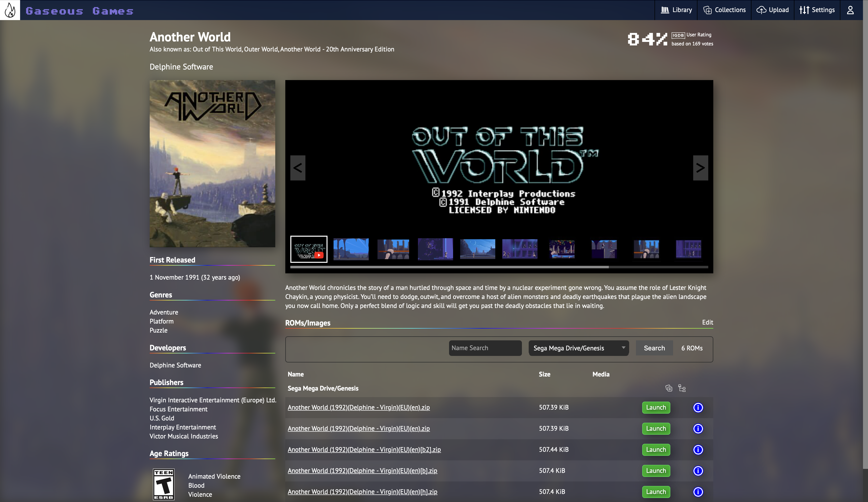Open info for the [b2] ROM

tap(698, 450)
